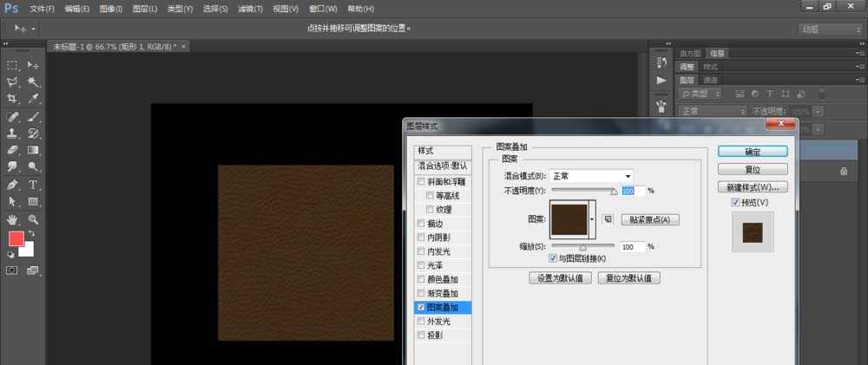Click the 确定 button

(x=753, y=152)
